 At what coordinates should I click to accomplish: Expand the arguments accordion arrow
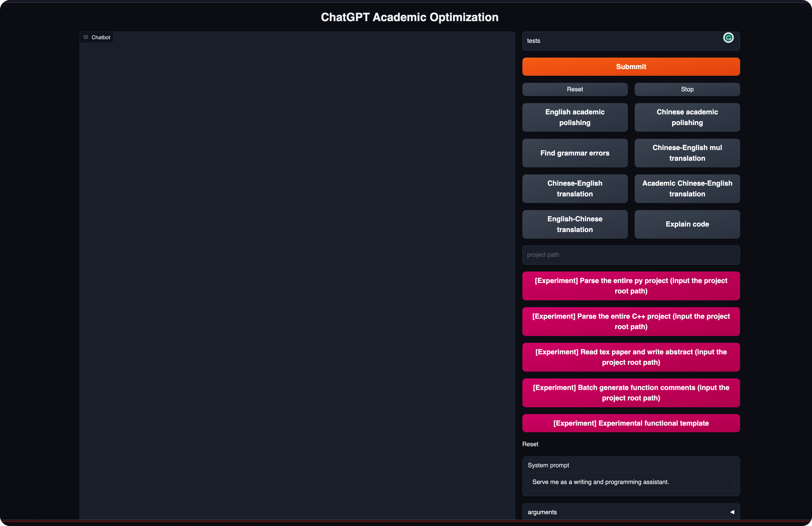pos(732,512)
